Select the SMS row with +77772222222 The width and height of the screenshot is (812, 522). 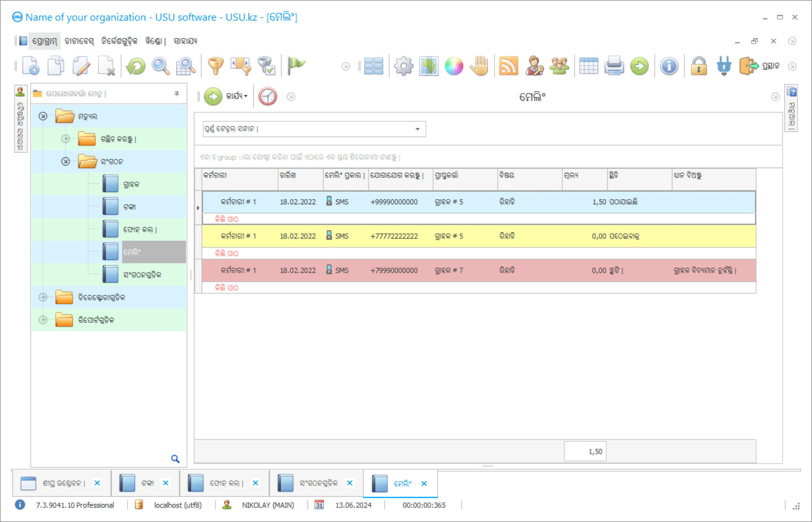pyautogui.click(x=394, y=236)
